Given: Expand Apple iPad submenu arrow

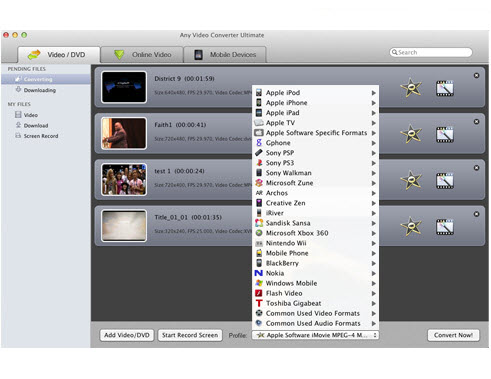Looking at the screenshot, I should click(374, 113).
